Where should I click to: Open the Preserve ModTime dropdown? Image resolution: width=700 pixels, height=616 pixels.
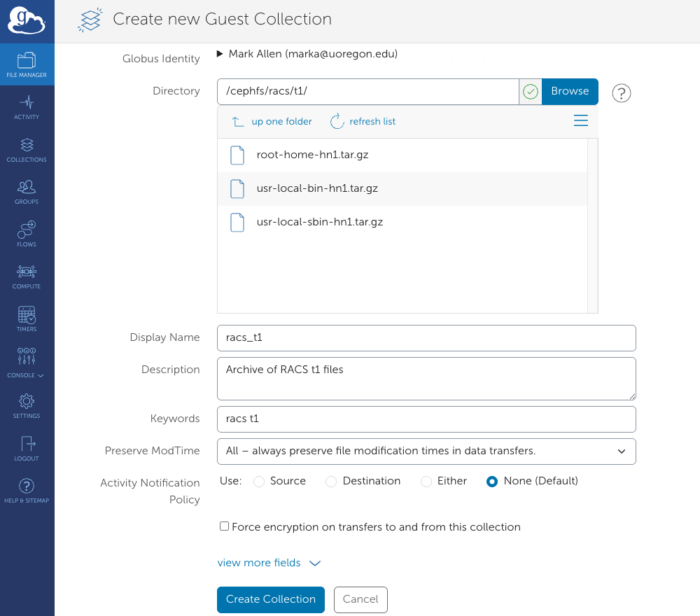(426, 451)
